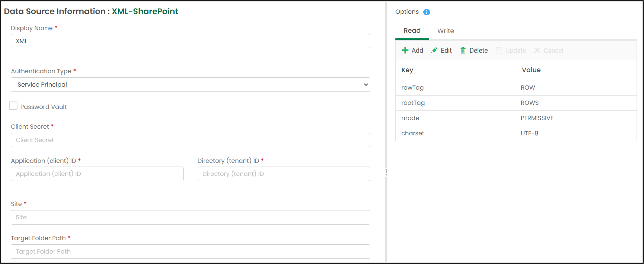Click the Options info icon
This screenshot has height=264, width=644.
tap(427, 12)
